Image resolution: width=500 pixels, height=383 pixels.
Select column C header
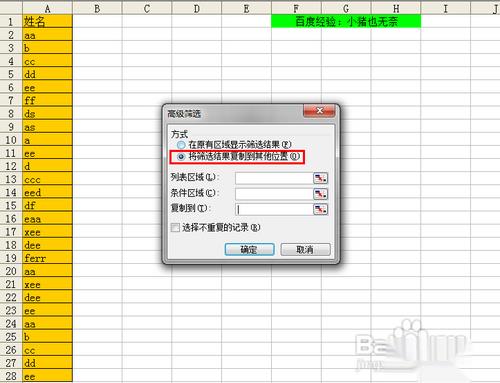coord(147,9)
